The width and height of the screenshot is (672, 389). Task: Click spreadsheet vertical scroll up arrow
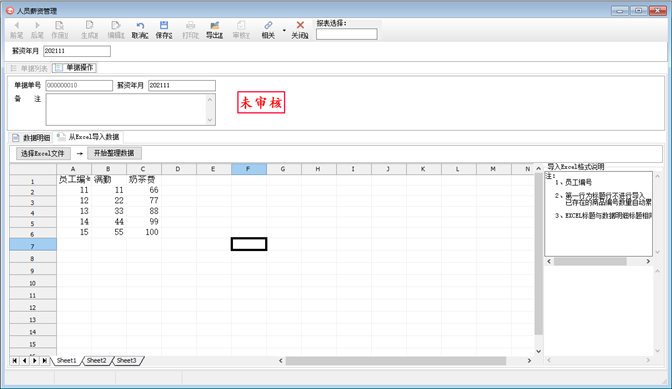(x=539, y=169)
